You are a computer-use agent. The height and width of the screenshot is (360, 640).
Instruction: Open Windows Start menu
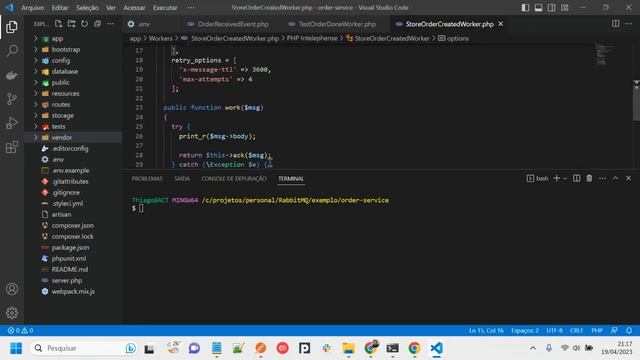[16, 348]
